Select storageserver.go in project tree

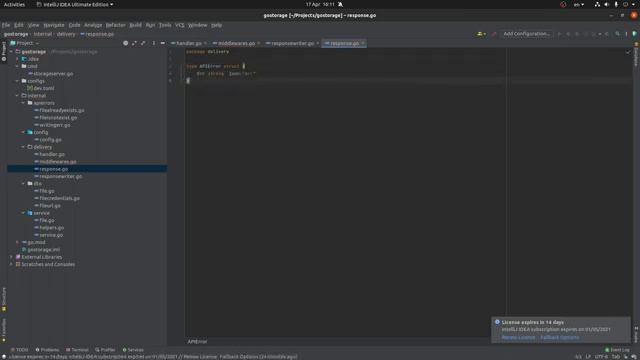(x=51, y=74)
